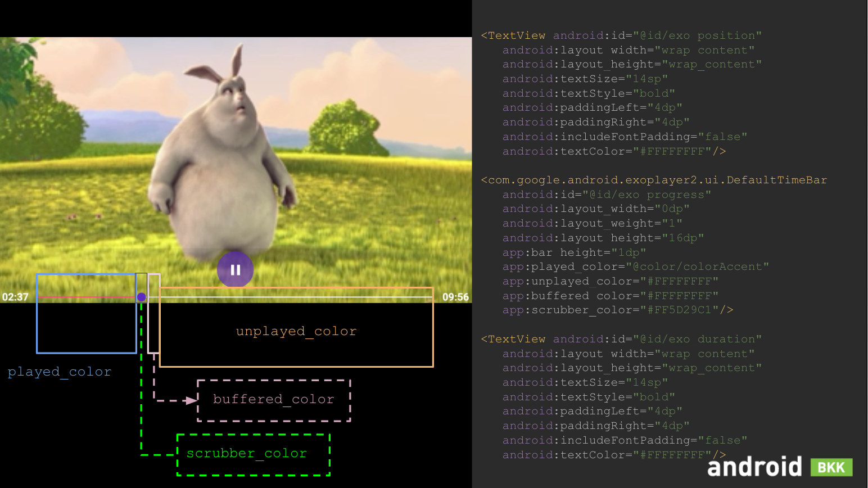Click the app:unplayed_color code line
This screenshot has width=868, height=488.
pyautogui.click(x=611, y=281)
